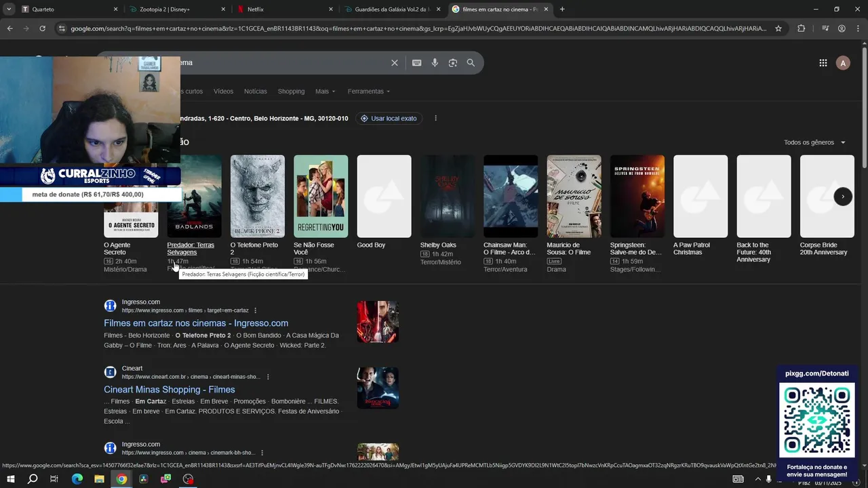This screenshot has width=868, height=488.
Task: Open the Google account avatar
Action: click(x=843, y=63)
